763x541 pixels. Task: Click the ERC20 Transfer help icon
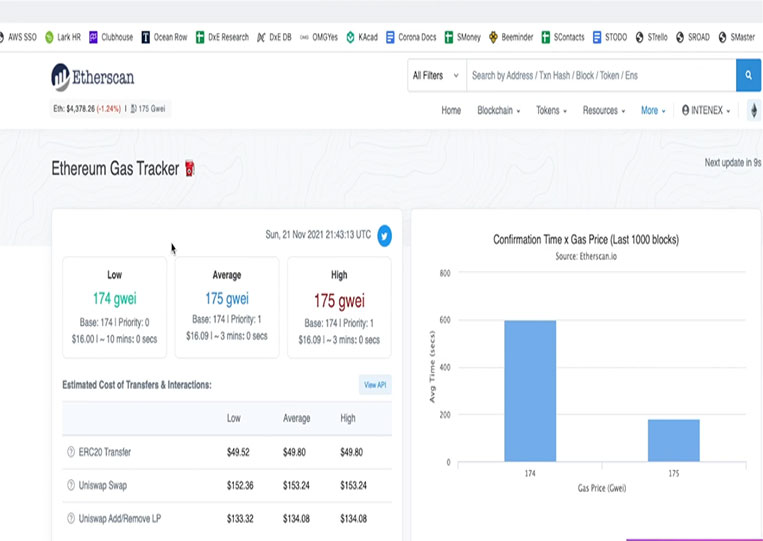(71, 451)
